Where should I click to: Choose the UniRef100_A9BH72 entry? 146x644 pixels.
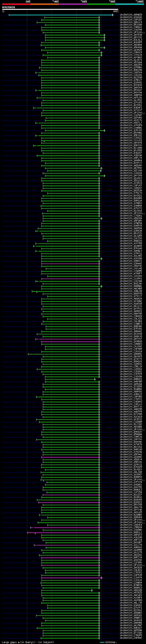(131, 261)
